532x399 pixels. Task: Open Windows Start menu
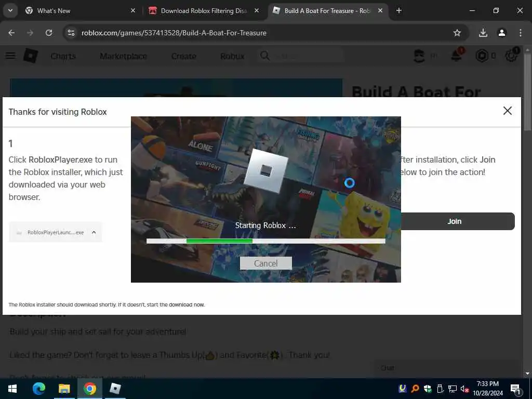coord(12,389)
